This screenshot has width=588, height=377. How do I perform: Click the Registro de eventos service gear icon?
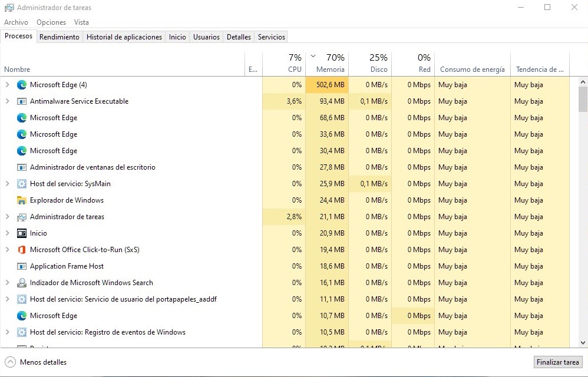[22, 332]
